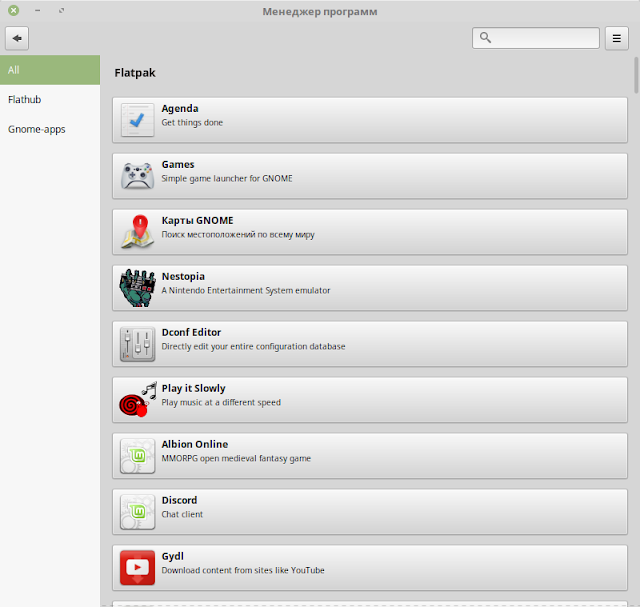This screenshot has width=640, height=607.
Task: Minimize the software manager window
Action: [x=38, y=11]
